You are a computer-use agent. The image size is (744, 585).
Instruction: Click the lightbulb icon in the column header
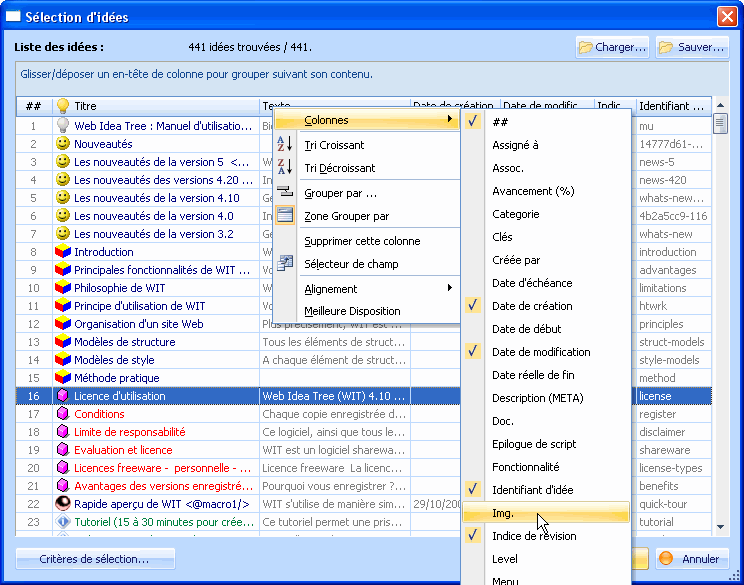tap(62, 106)
